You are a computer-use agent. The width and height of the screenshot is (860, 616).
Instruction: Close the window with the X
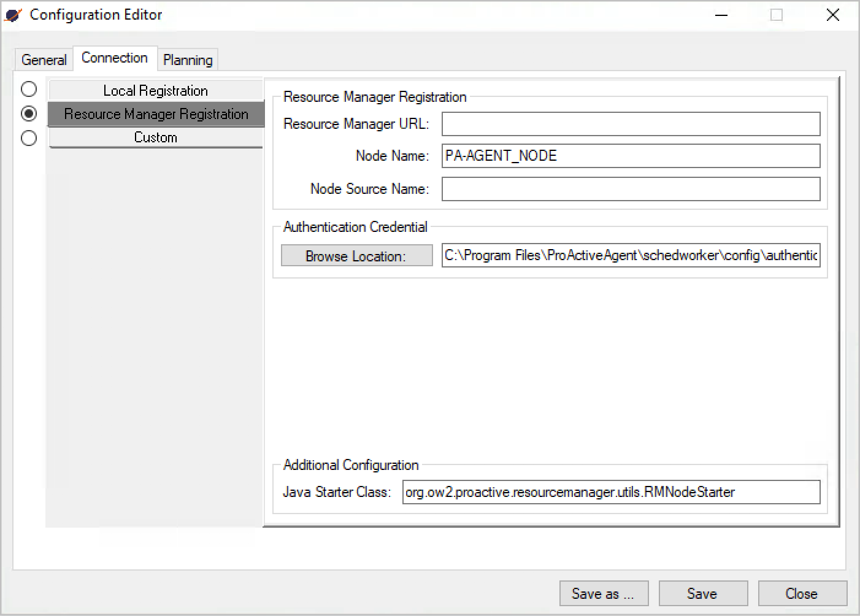(833, 15)
